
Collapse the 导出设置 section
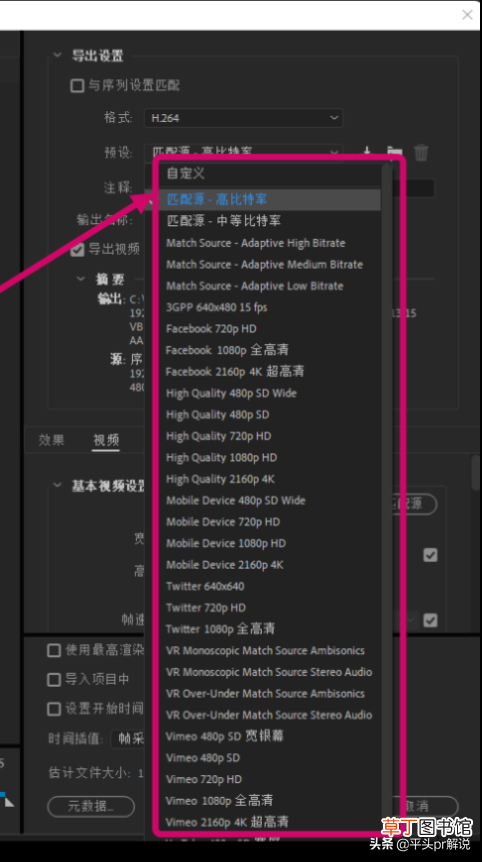click(57, 56)
